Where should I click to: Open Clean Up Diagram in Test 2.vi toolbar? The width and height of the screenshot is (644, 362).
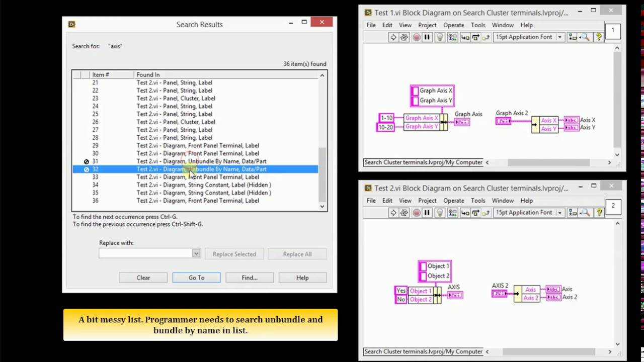coord(573,213)
